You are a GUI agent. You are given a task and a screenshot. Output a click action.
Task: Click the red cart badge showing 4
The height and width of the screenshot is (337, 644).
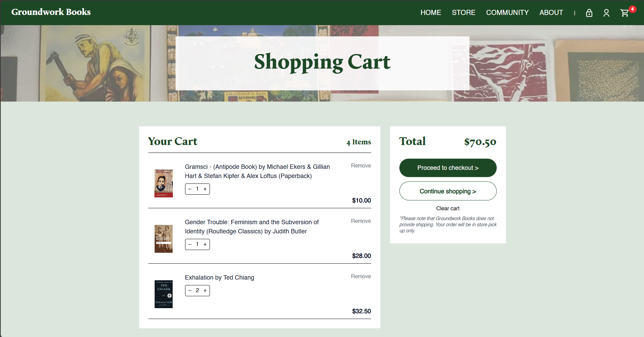pos(632,9)
